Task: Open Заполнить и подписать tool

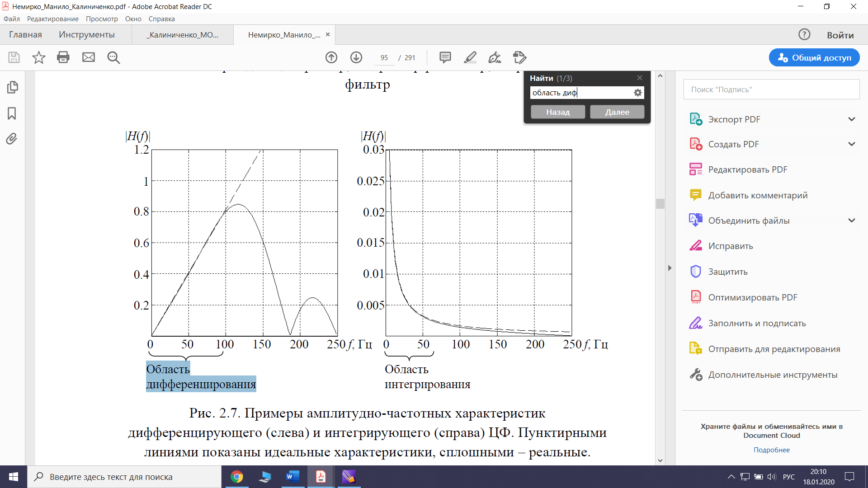Action: [748, 323]
